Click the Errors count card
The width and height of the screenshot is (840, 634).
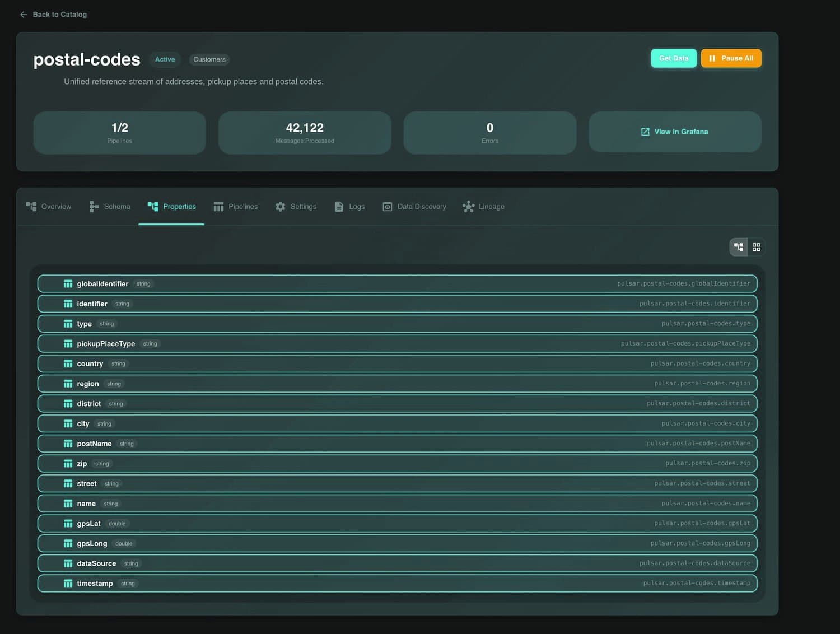point(490,133)
